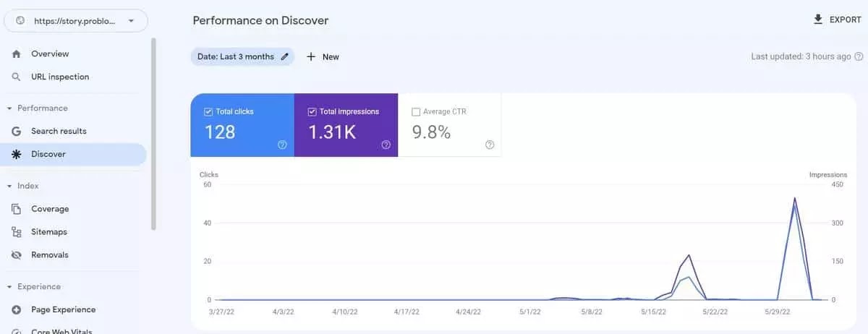This screenshot has height=334, width=868.
Task: Select the Total clicks 128 card
Action: [242, 124]
